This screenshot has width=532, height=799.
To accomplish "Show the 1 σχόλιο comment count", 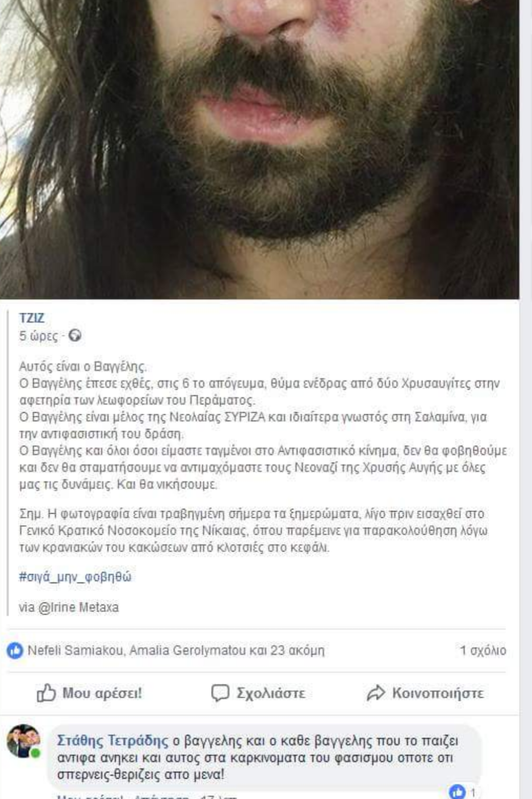I will coord(483,651).
